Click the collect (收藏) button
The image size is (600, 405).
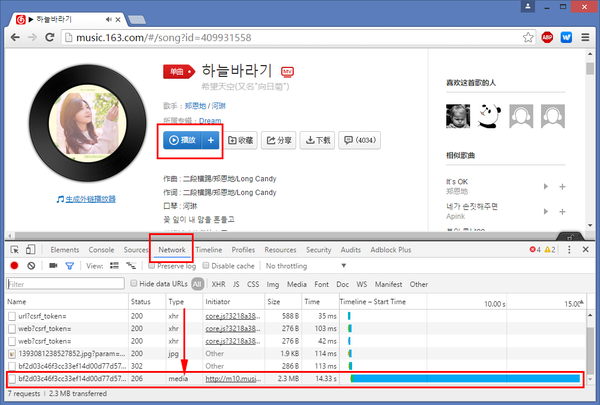(241, 140)
